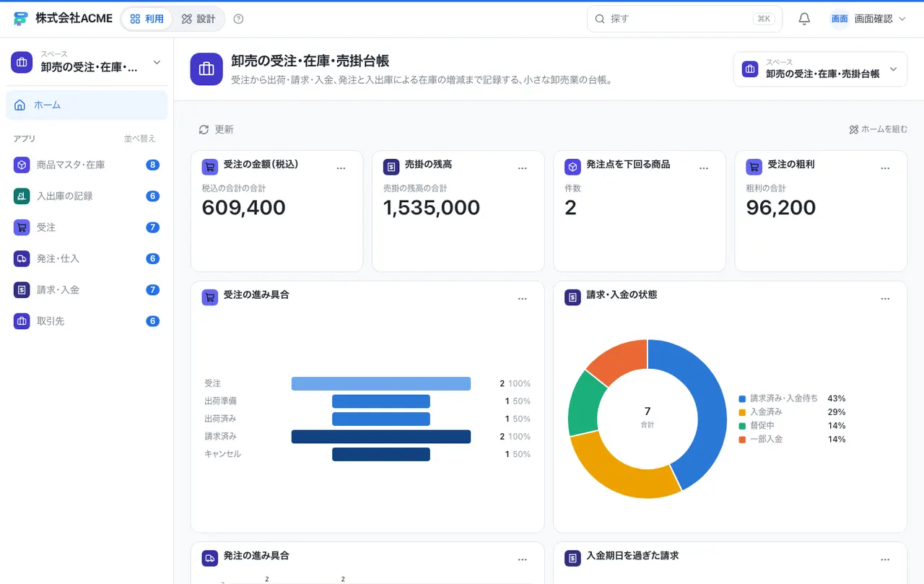Click the blue 請求済み・入金待ち legend swatch
Image resolution: width=924 pixels, height=584 pixels.
(742, 398)
